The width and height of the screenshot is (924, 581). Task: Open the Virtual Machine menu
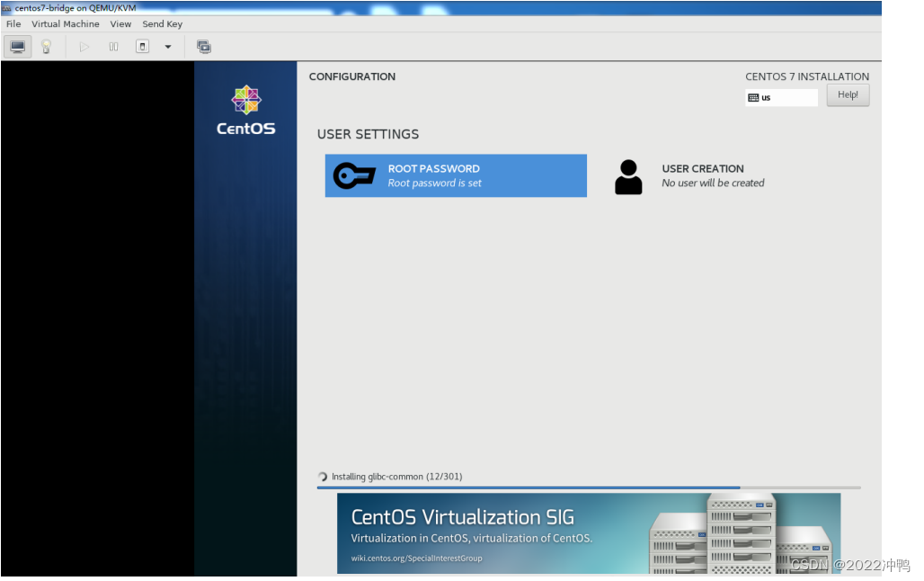66,24
